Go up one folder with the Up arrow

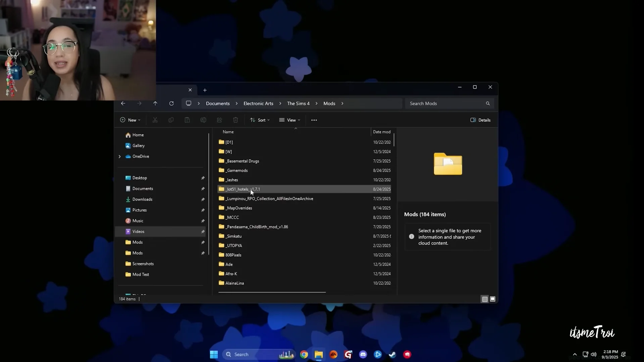tap(155, 103)
